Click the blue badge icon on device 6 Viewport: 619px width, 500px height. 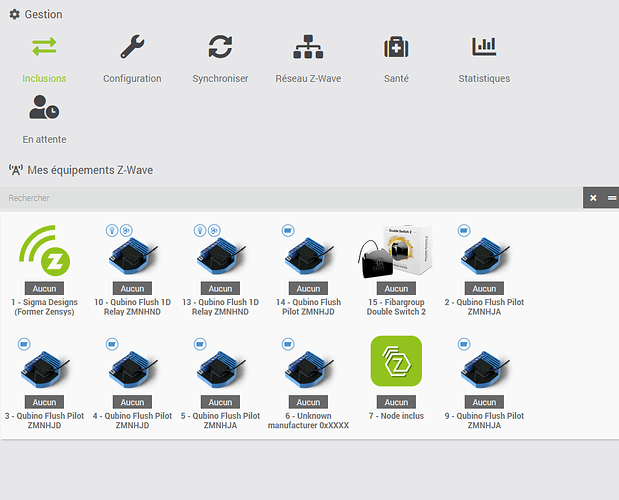[288, 344]
